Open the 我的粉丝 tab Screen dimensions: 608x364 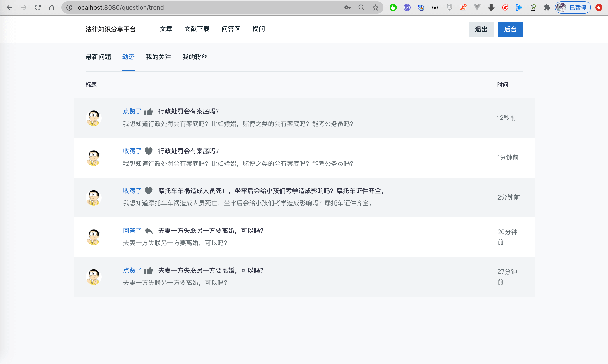tap(195, 57)
